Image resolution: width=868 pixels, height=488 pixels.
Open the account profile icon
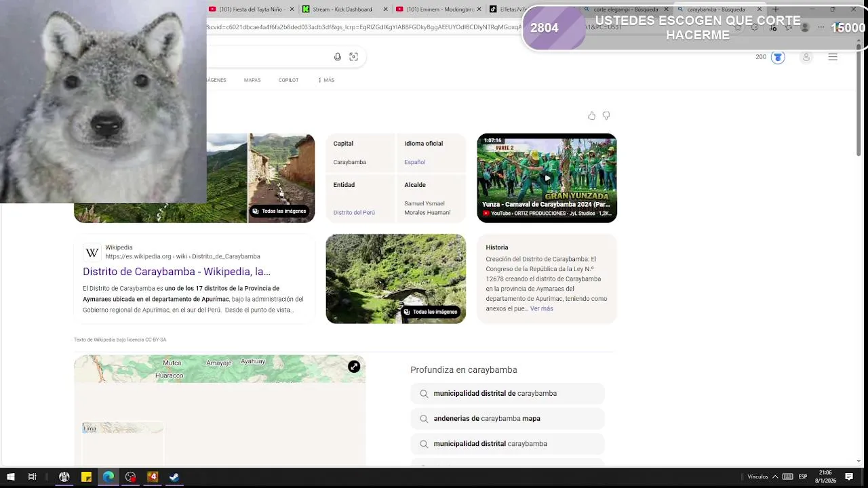tap(806, 57)
